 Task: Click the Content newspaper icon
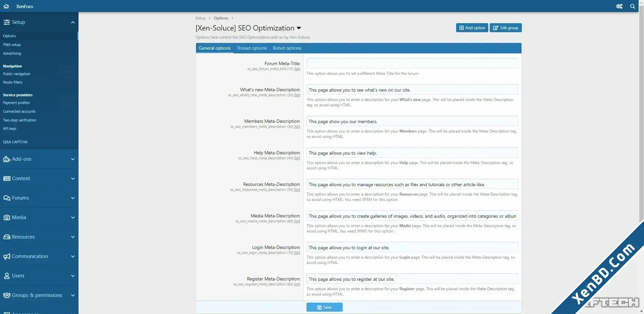[x=7, y=178]
